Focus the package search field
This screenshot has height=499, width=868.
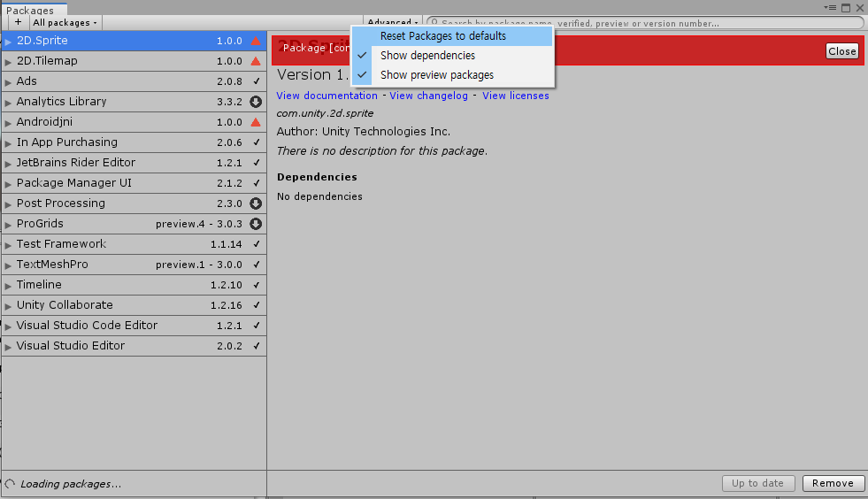point(645,23)
